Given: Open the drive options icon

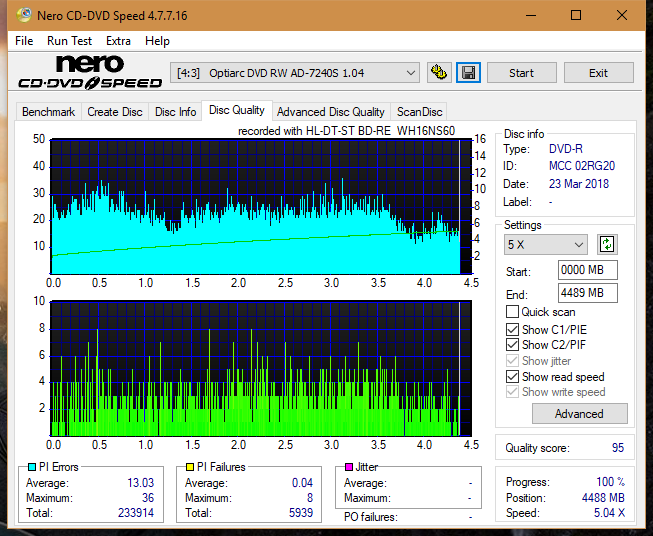Looking at the screenshot, I should (439, 73).
